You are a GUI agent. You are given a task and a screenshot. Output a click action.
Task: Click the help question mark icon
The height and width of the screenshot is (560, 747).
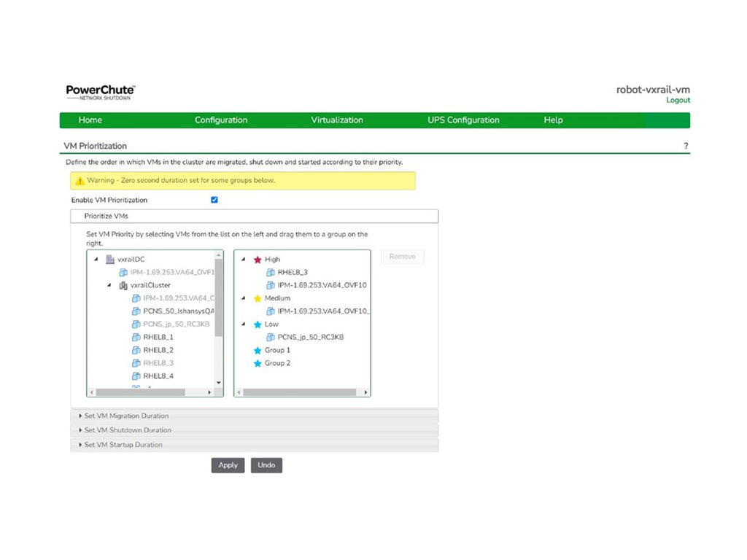[686, 147]
